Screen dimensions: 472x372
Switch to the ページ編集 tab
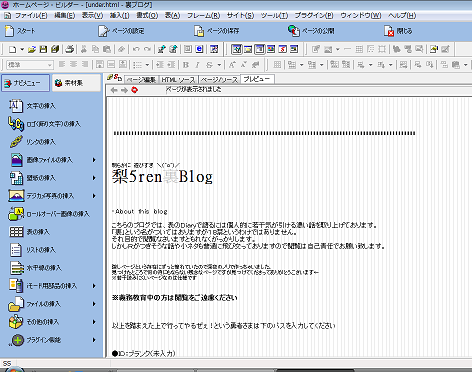pos(141,80)
